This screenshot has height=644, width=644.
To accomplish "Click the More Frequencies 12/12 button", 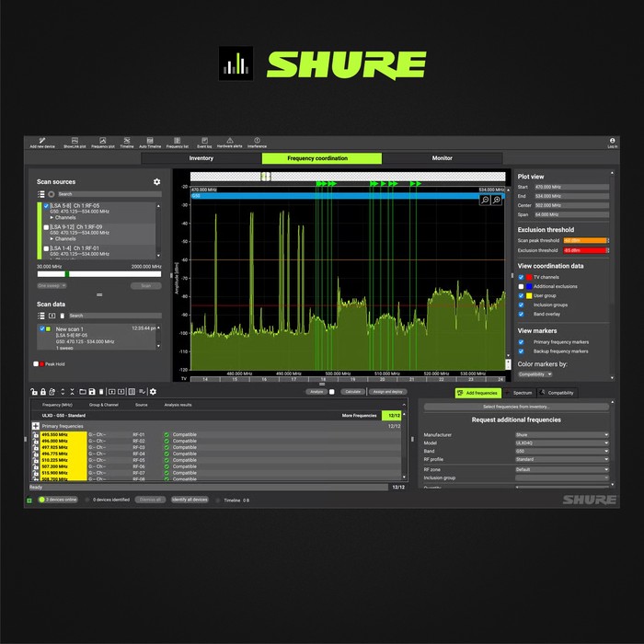I will tap(391, 416).
